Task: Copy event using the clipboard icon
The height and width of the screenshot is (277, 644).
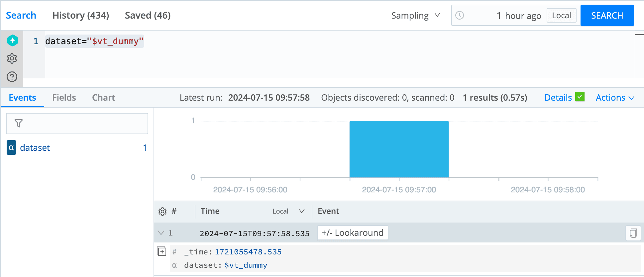Action: tap(633, 233)
